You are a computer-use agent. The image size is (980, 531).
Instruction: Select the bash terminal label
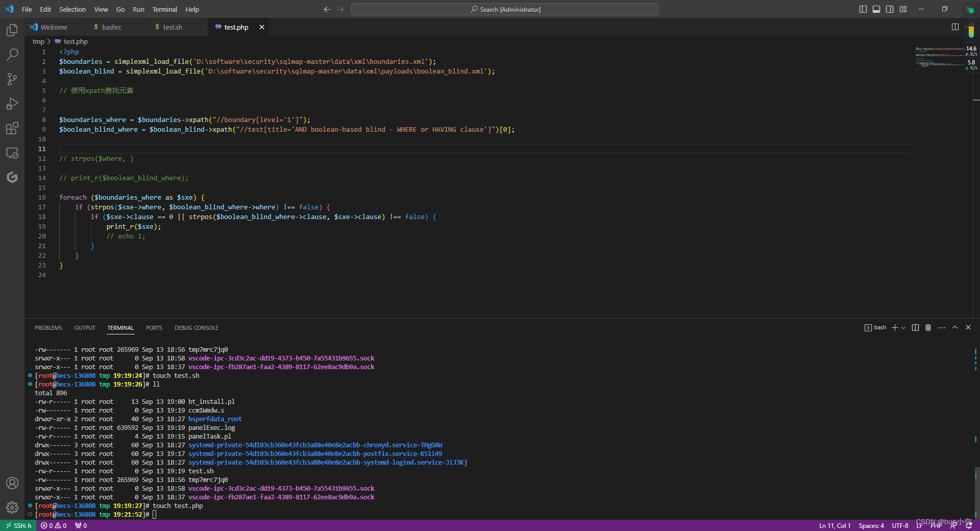click(875, 328)
